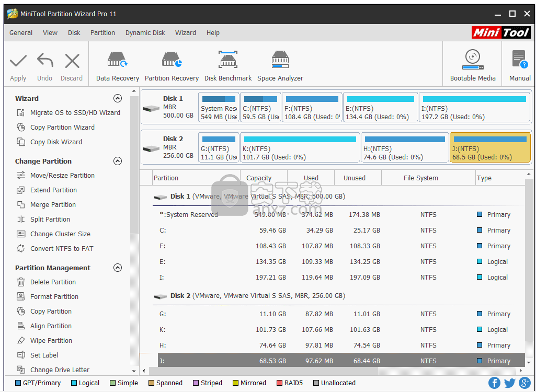This screenshot has width=536, height=392.
Task: Open the General menu
Action: (21, 33)
